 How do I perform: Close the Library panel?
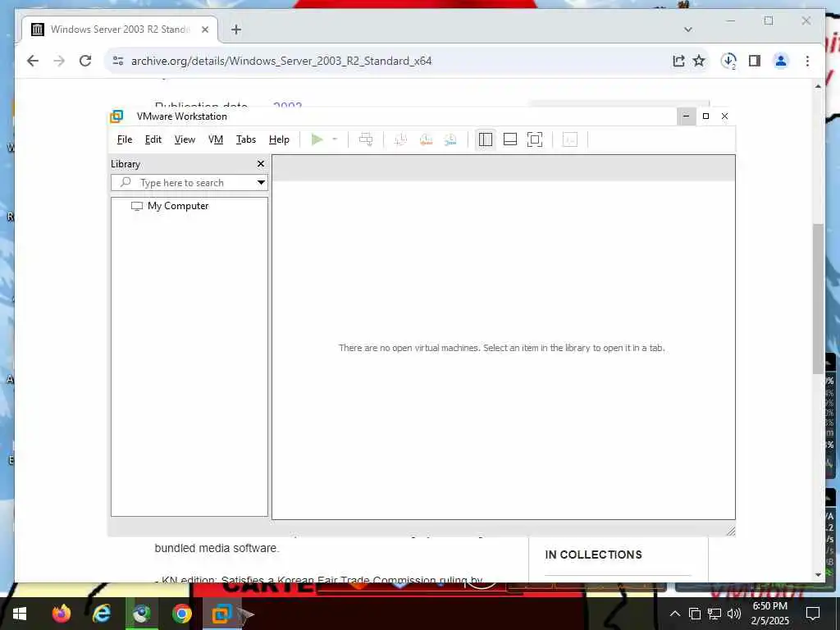coord(261,164)
